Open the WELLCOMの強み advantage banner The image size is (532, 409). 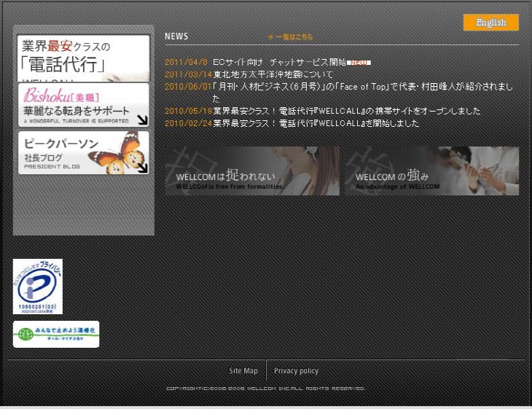pos(431,171)
